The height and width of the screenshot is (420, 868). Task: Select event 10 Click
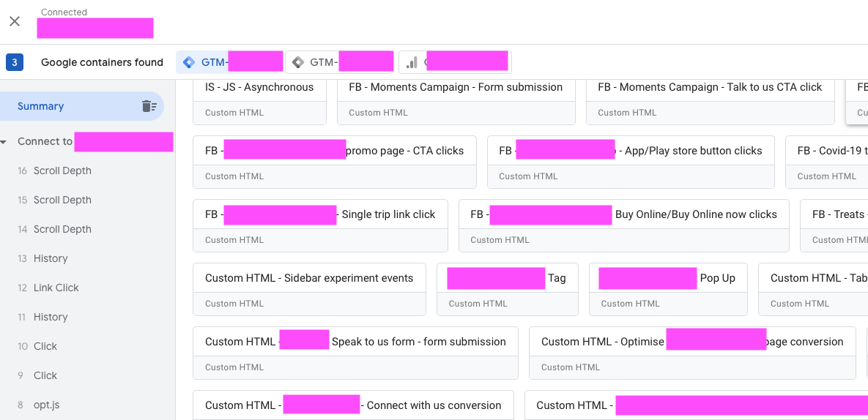tap(45, 346)
